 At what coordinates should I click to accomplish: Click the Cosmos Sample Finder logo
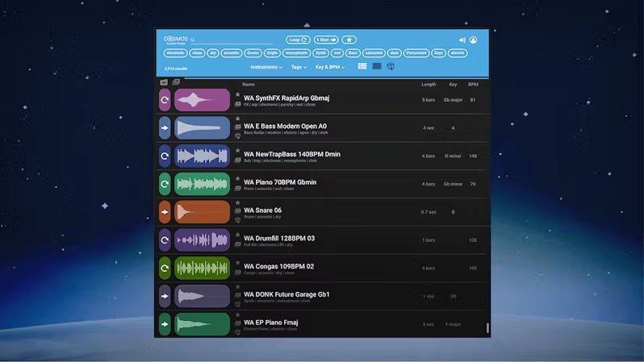(x=175, y=40)
